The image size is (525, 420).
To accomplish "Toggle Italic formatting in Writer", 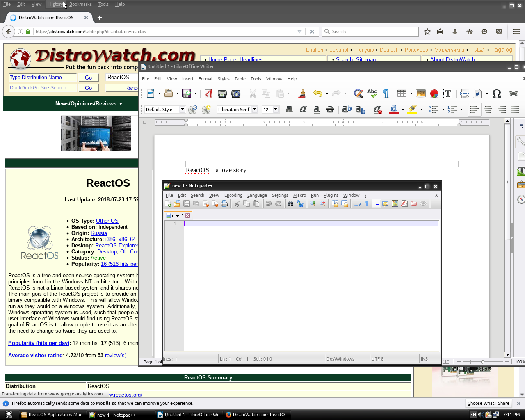I will pyautogui.click(x=303, y=110).
